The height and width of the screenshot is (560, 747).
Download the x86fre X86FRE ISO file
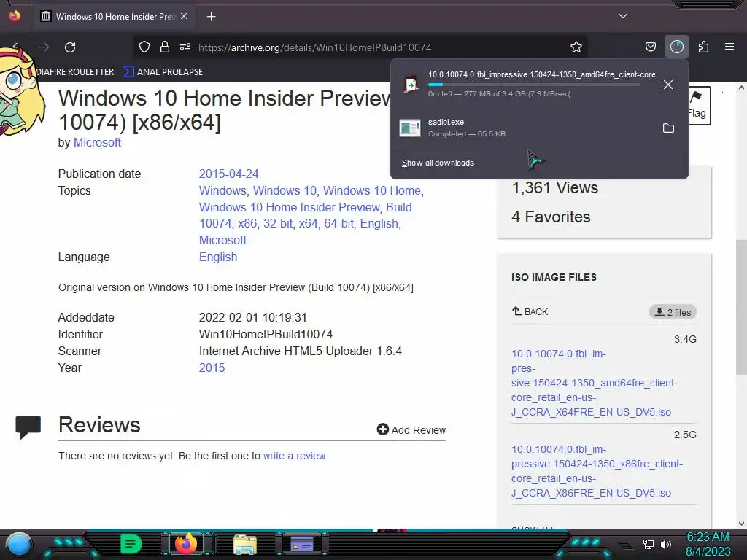[597, 471]
